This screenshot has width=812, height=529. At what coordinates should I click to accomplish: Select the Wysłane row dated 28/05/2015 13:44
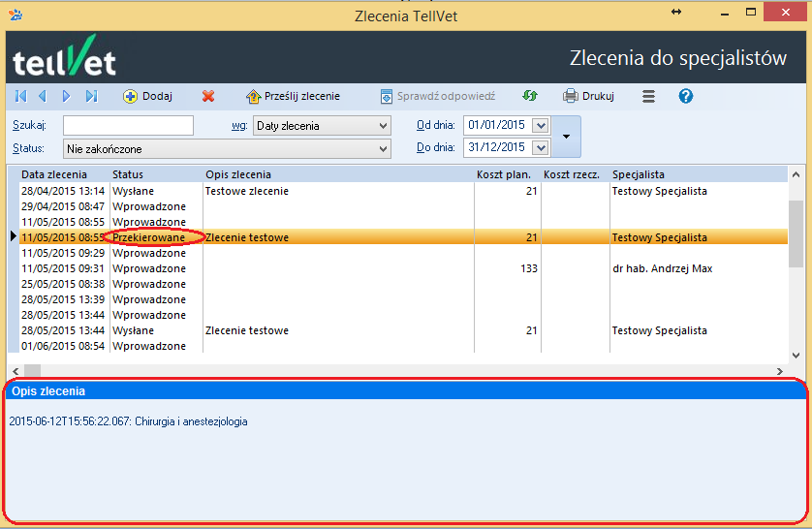coord(403,330)
